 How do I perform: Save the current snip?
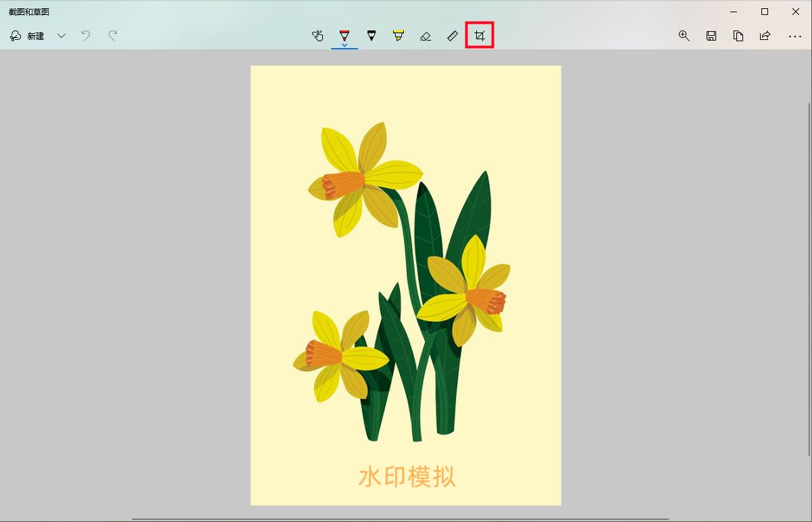pos(711,36)
